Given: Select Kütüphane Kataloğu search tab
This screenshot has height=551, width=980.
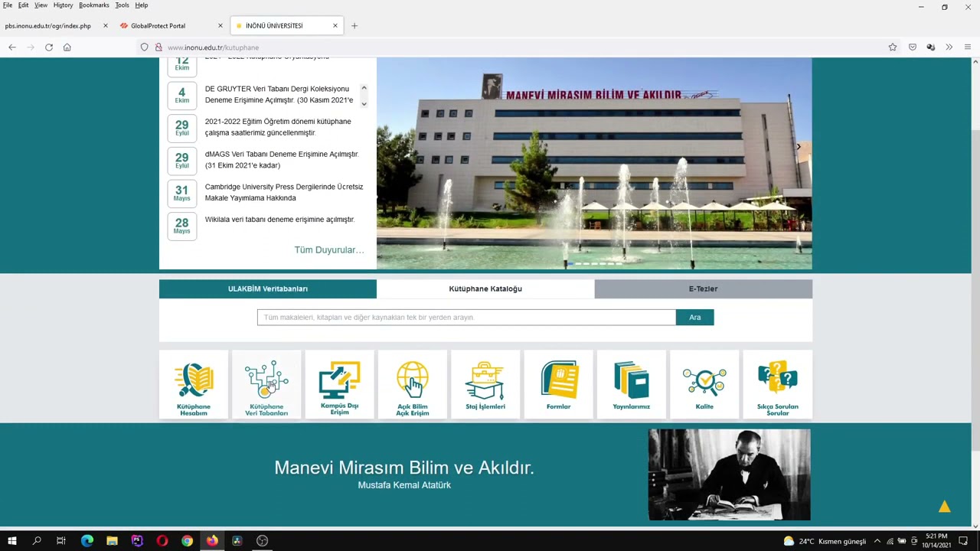Looking at the screenshot, I should pyautogui.click(x=485, y=289).
